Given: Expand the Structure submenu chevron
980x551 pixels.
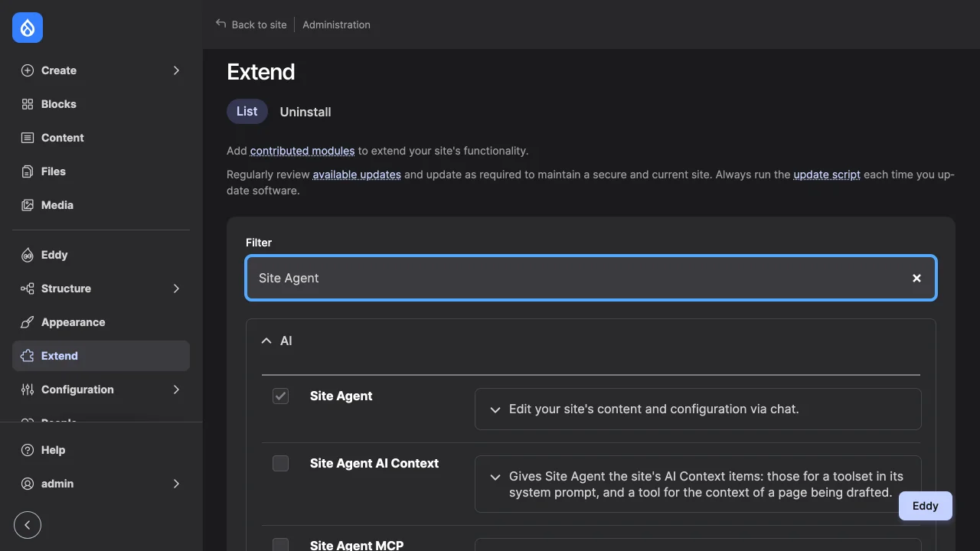Looking at the screenshot, I should pyautogui.click(x=176, y=289).
